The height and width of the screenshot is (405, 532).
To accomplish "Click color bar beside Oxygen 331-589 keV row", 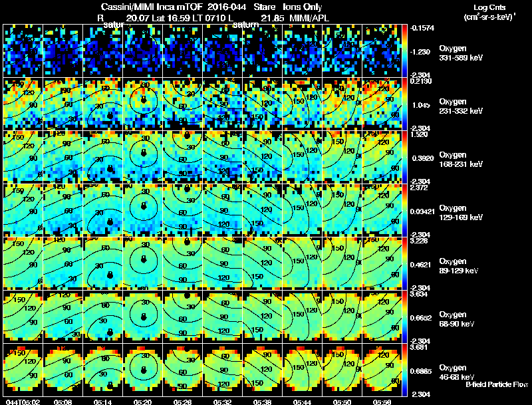I will click(404, 51).
